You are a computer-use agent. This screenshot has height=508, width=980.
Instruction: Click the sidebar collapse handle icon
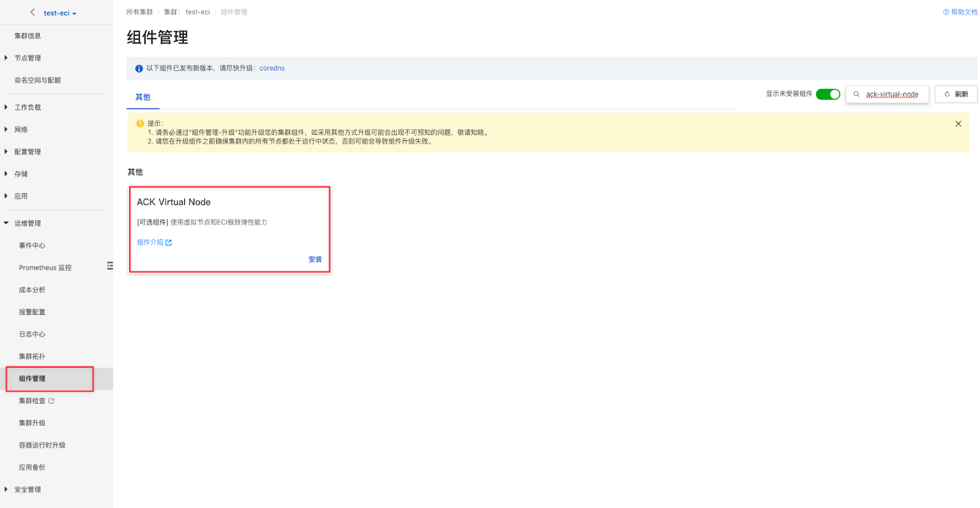click(x=110, y=266)
